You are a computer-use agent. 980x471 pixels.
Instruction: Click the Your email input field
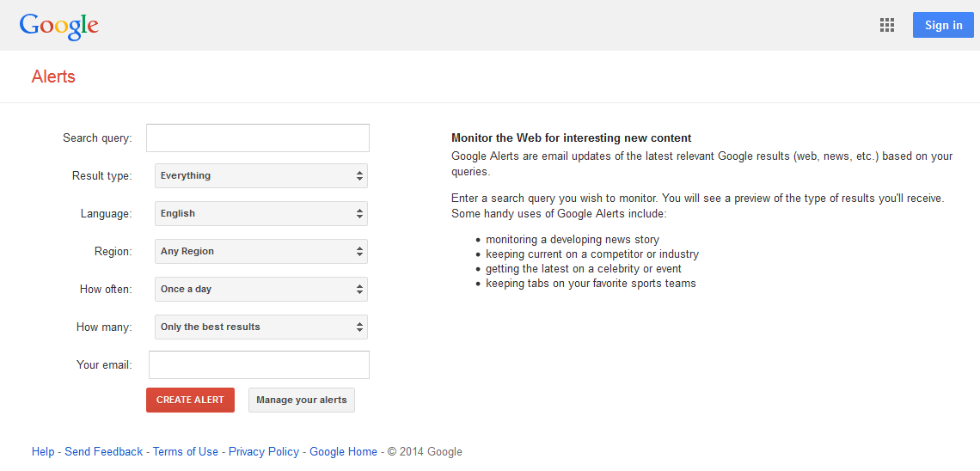pos(259,365)
